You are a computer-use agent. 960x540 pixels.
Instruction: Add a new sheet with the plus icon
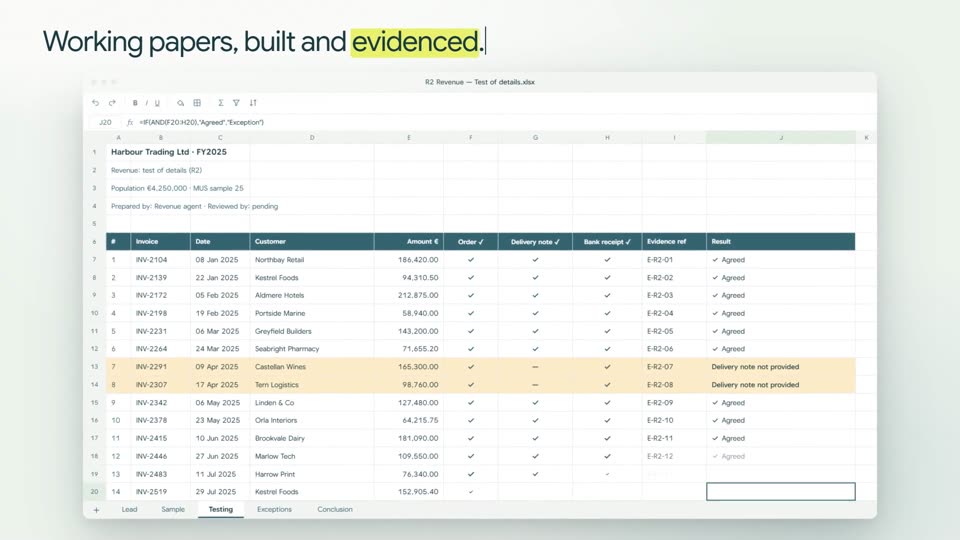(x=96, y=510)
